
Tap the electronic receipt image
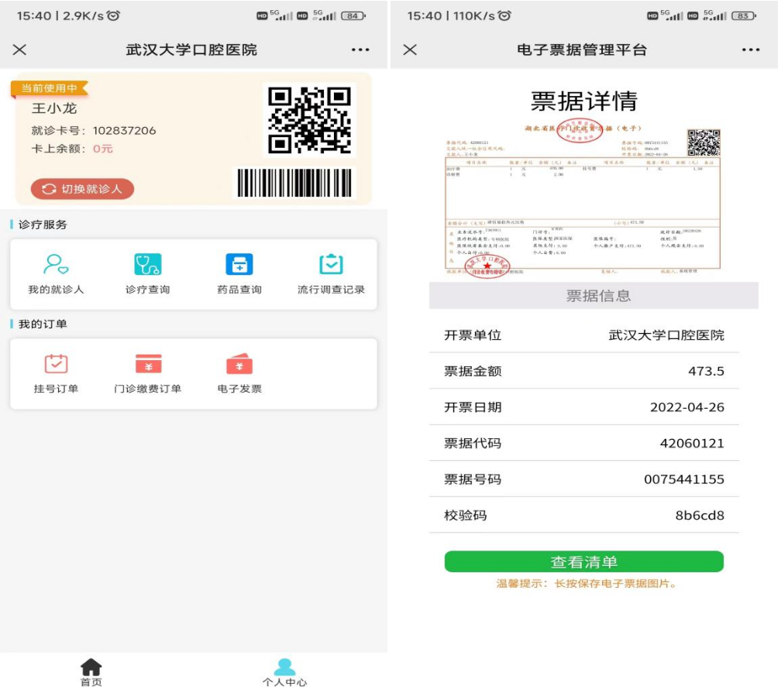[583, 198]
